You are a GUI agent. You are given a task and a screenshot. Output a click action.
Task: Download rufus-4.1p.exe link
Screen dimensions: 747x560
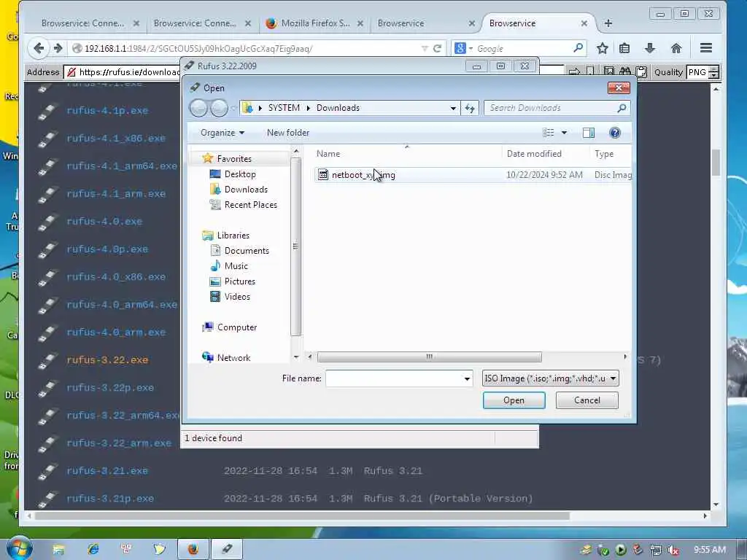[107, 111]
